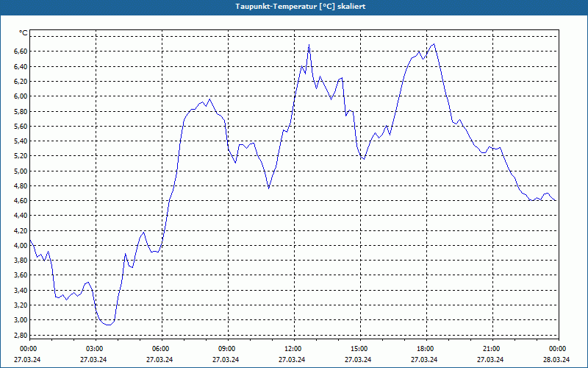This screenshot has height=368, width=588.
Task: Click the "3,00" y-axis value
Action: (x=21, y=320)
